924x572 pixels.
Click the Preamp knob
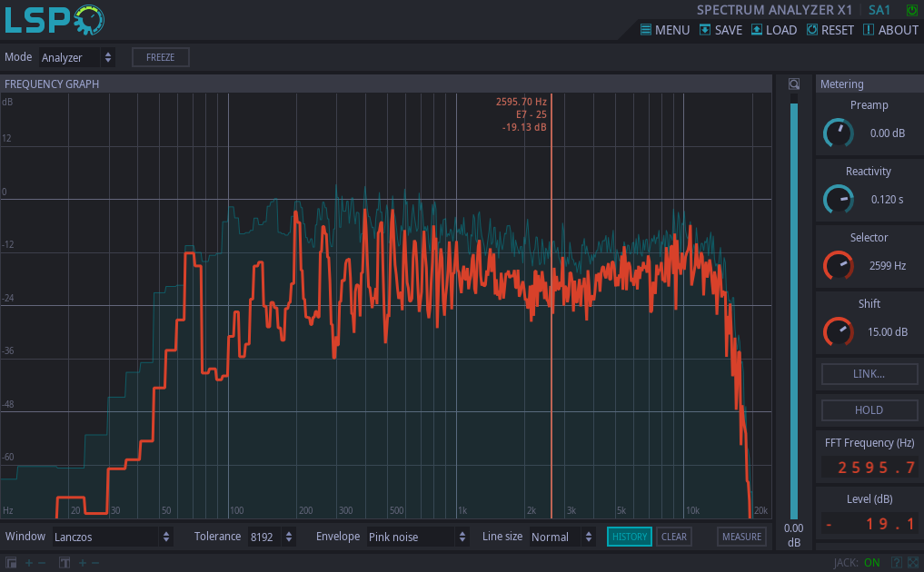[838, 133]
